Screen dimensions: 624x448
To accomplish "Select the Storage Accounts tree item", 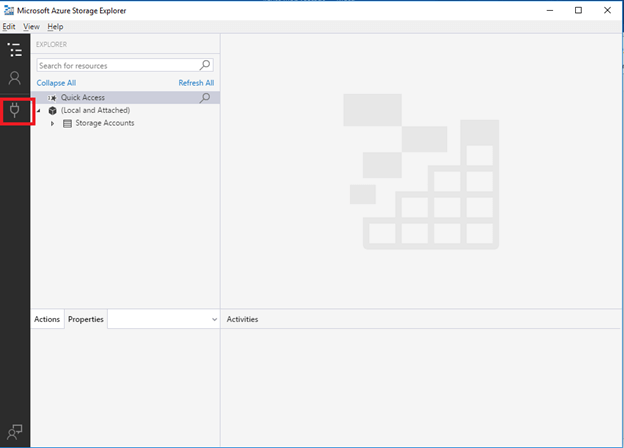I will pos(105,123).
